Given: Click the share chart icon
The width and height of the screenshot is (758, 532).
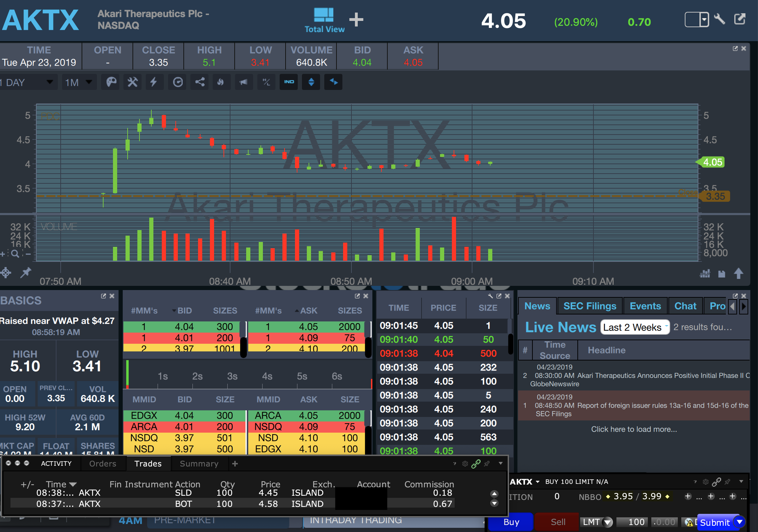Looking at the screenshot, I should click(200, 82).
